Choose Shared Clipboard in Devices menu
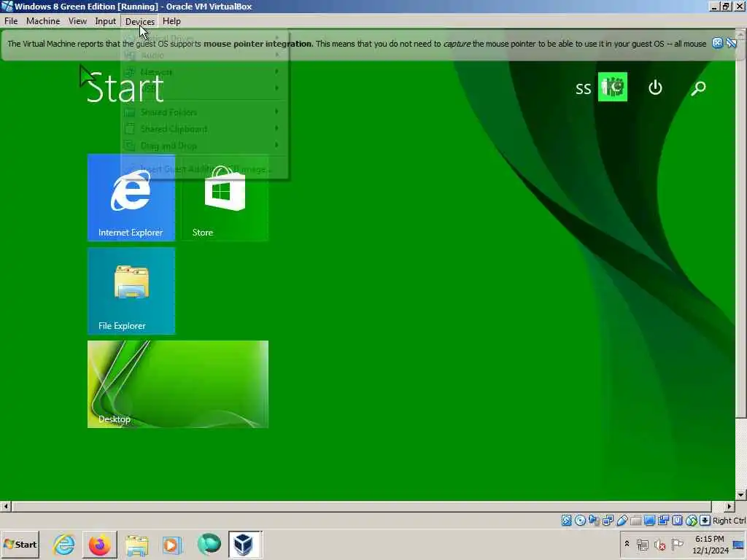The width and height of the screenshot is (747, 560). (x=204, y=129)
